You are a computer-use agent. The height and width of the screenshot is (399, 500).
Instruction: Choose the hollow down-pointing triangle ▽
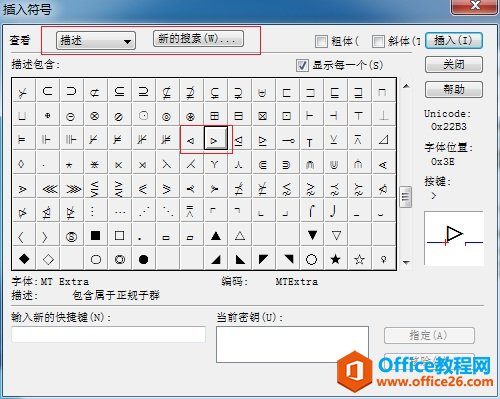pyautogui.click(x=336, y=235)
